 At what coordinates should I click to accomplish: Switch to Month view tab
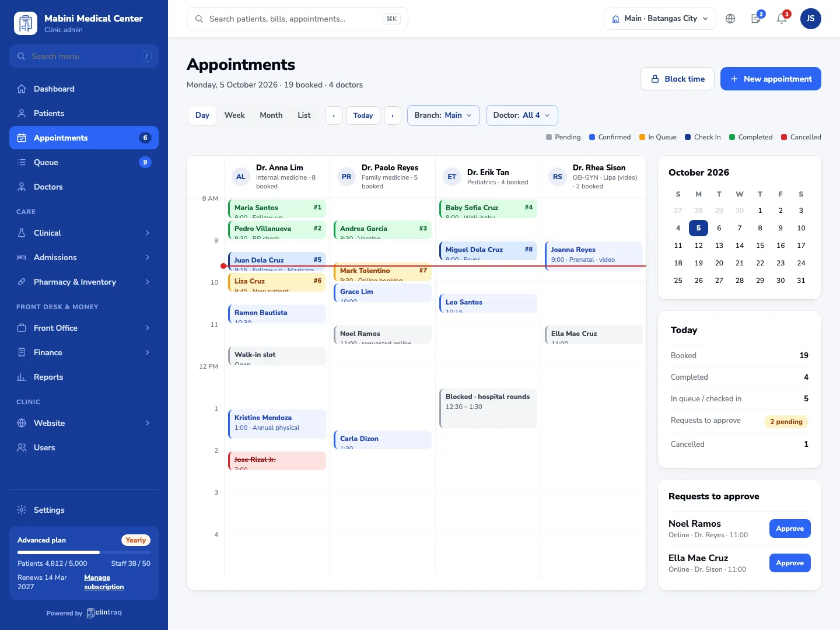point(271,116)
